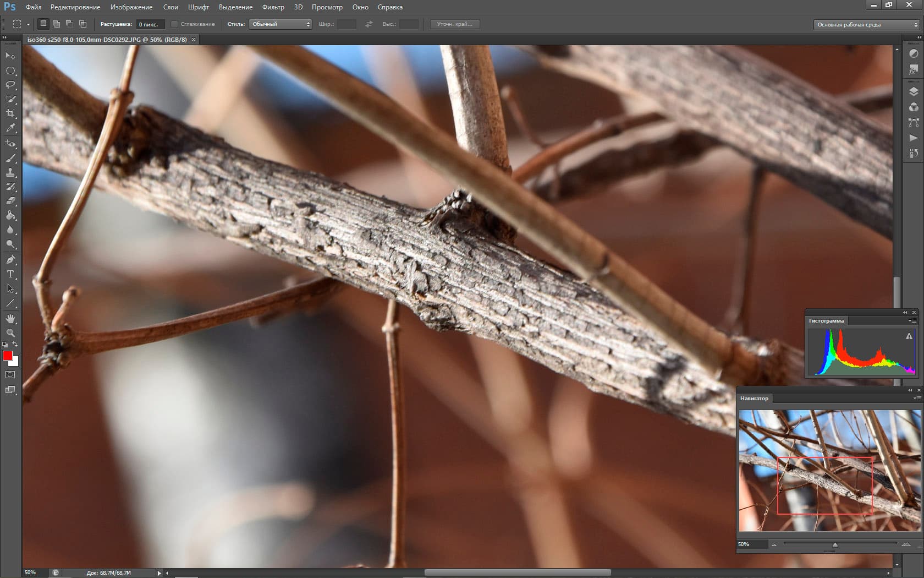The height and width of the screenshot is (578, 924).
Task: Zoom out with Navigator small mountains button
Action: (x=774, y=544)
